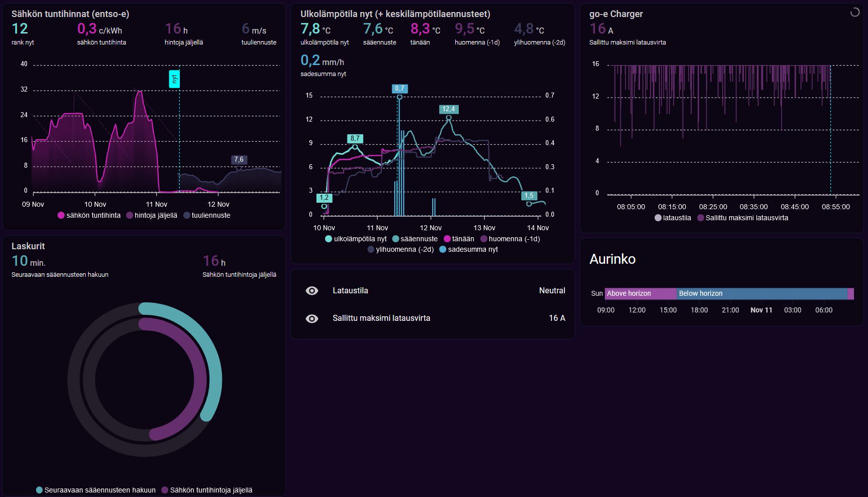868x497 pixels.
Task: Toggle the ylihuomenna (-2d) legend entry
Action: [x=401, y=249]
